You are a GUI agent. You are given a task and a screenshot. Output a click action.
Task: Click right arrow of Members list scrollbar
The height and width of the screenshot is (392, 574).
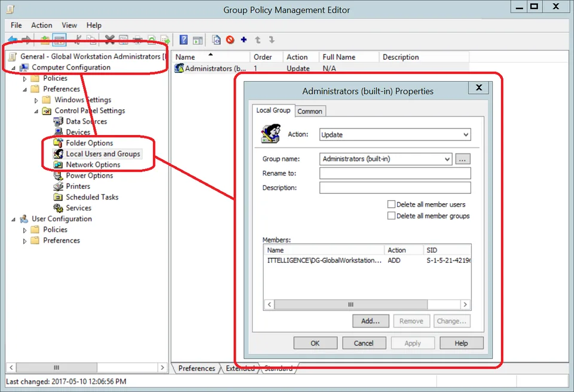pyautogui.click(x=465, y=305)
